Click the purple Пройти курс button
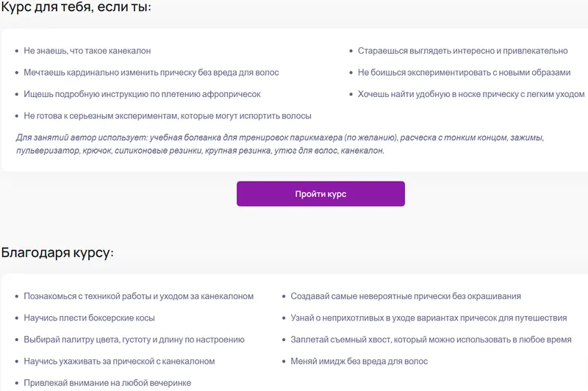The width and height of the screenshot is (588, 391). coord(320,194)
